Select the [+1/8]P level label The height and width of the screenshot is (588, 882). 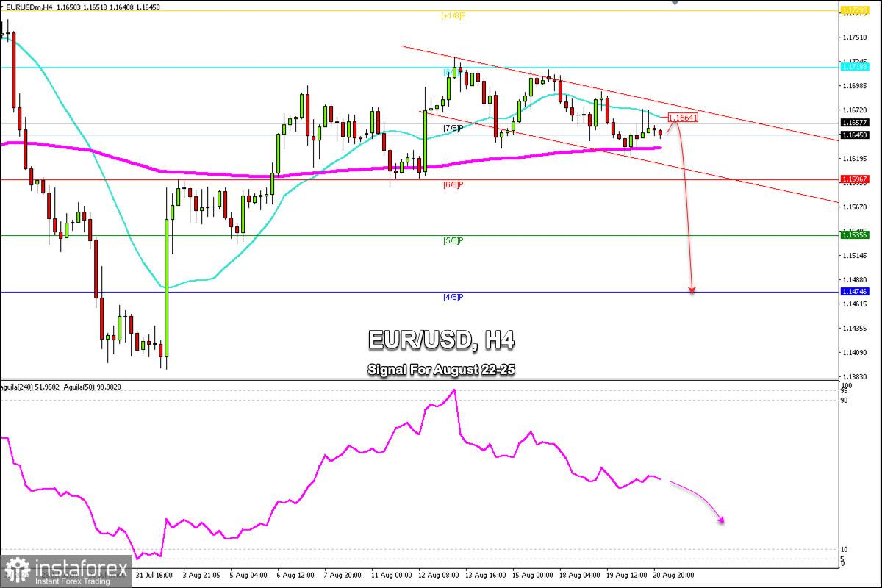[x=453, y=15]
